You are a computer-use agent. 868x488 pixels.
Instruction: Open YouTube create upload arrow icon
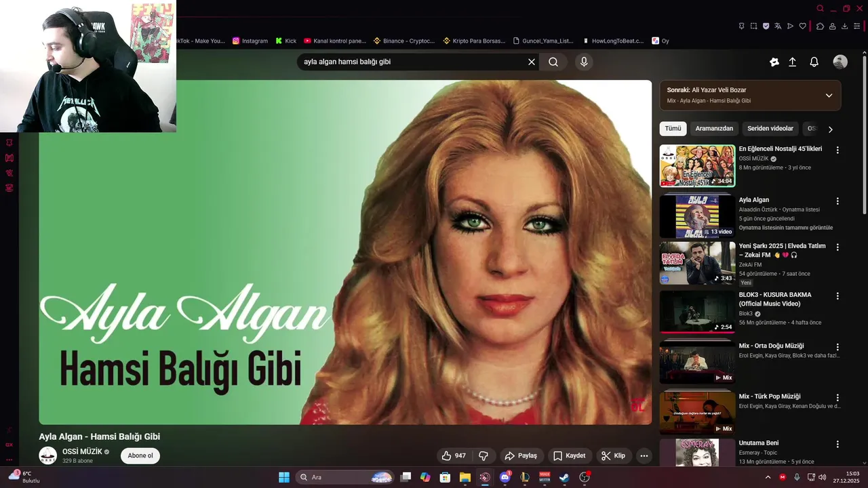pyautogui.click(x=792, y=62)
